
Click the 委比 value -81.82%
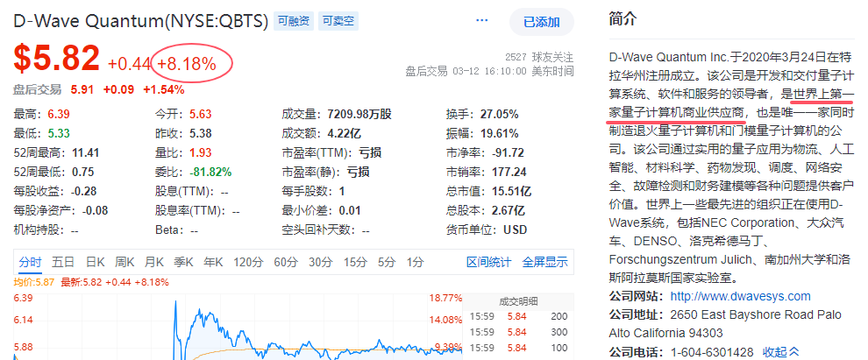pos(210,172)
